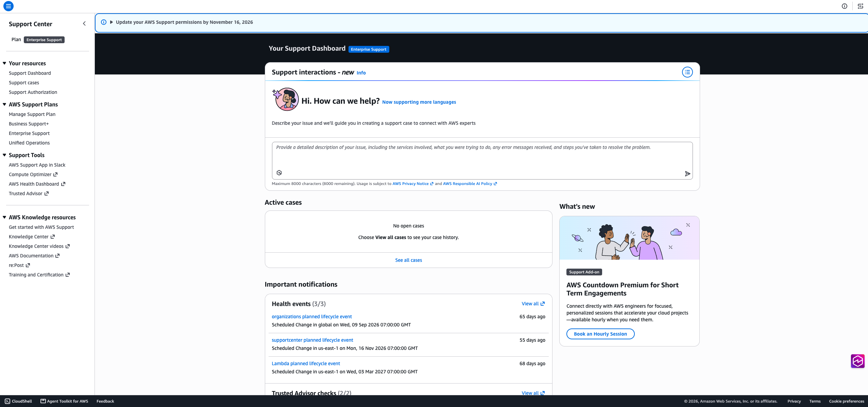
Task: Click external link icon next to re:Post
Action: 28,265
